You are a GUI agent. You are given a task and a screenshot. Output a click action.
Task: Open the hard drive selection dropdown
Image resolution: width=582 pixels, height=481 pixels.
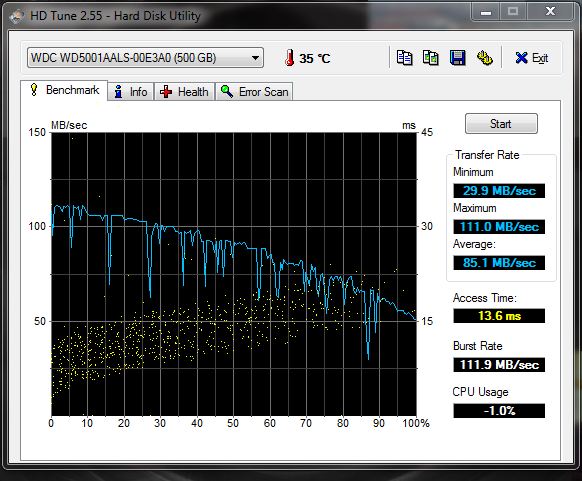click(145, 58)
